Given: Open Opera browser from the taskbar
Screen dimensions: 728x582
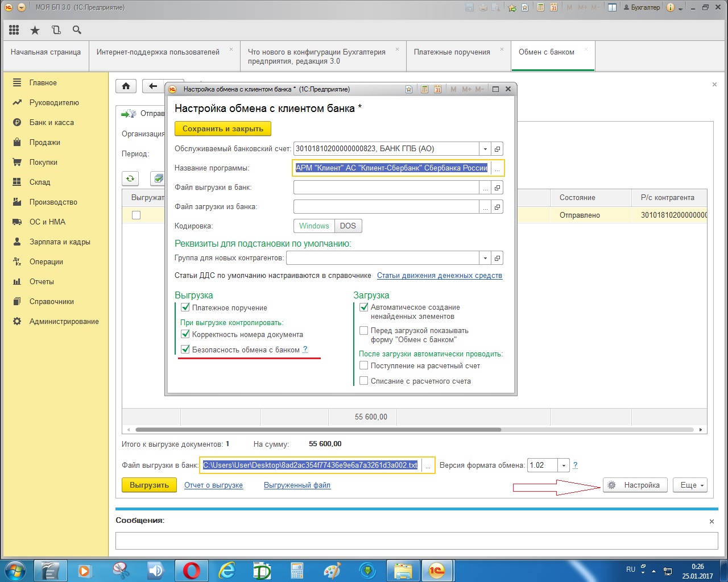Looking at the screenshot, I should [x=191, y=570].
